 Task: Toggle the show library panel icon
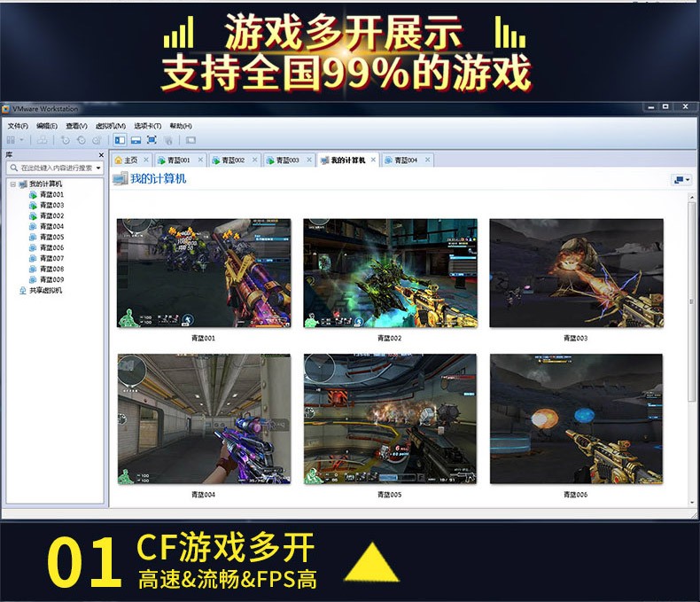[x=120, y=140]
